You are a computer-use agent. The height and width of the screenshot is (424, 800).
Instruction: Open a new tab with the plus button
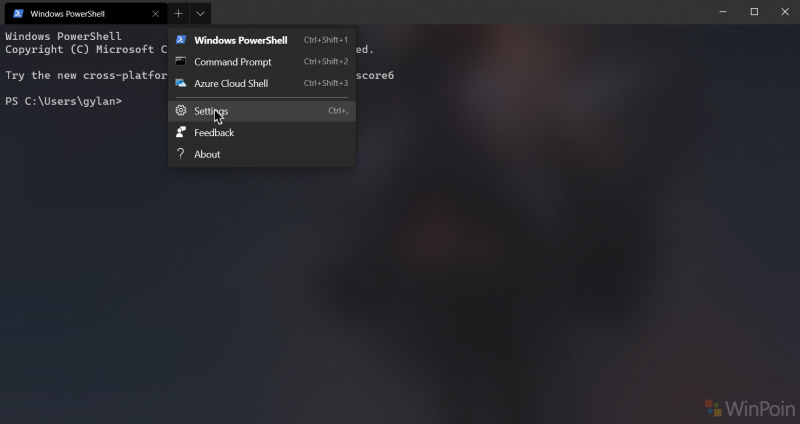(x=178, y=13)
